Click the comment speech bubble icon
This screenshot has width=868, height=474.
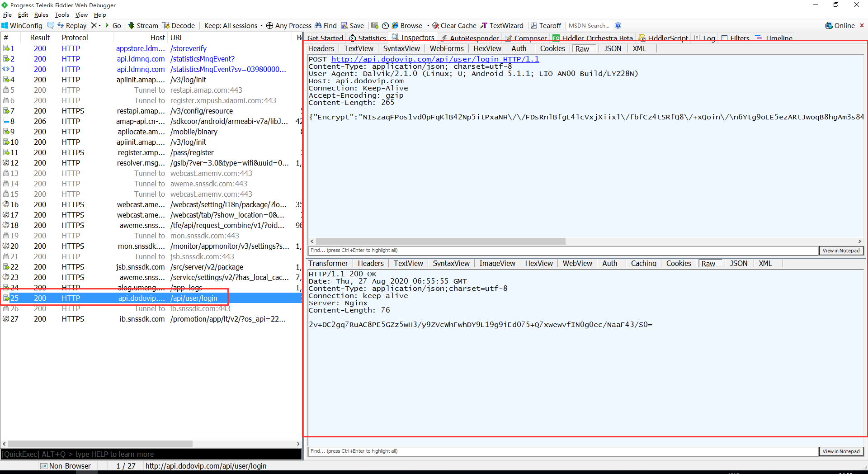(51, 25)
